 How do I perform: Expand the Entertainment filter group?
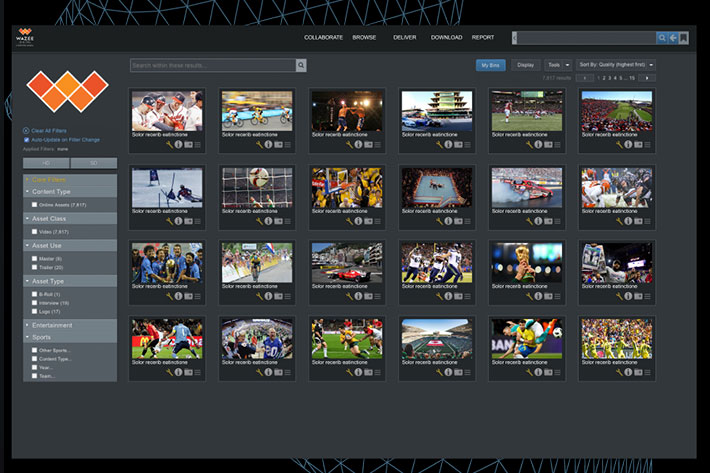pyautogui.click(x=70, y=325)
